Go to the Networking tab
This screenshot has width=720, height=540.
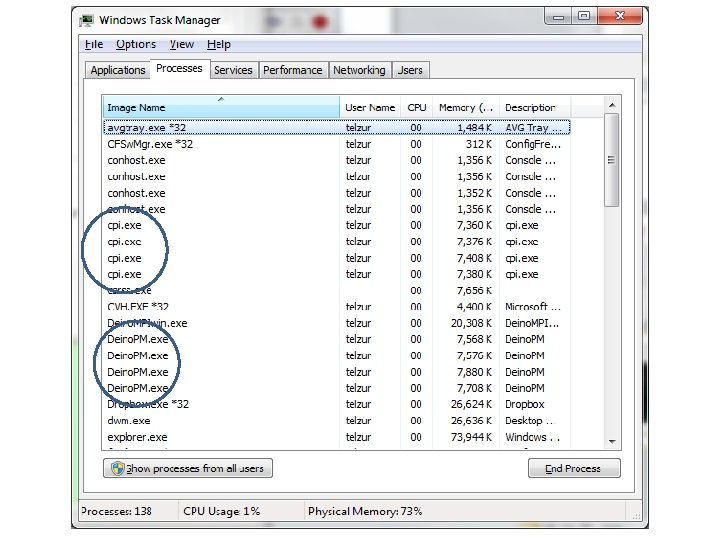point(360,70)
